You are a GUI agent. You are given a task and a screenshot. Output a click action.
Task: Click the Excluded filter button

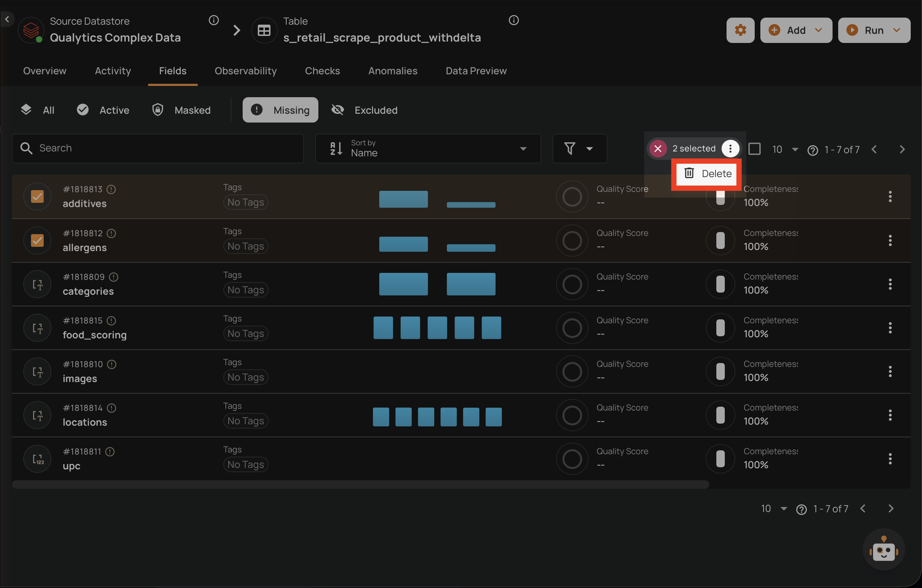pyautogui.click(x=365, y=110)
